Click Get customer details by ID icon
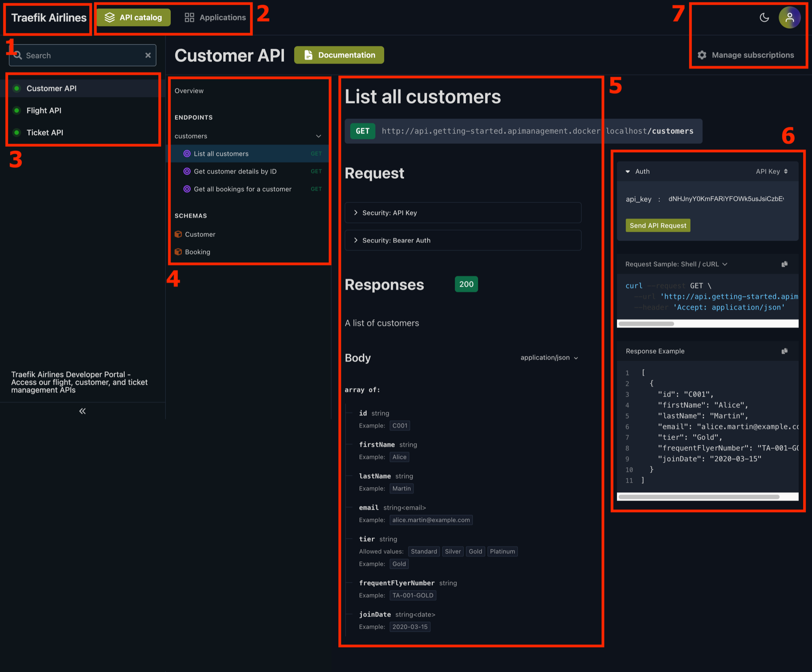The image size is (812, 672). tap(187, 171)
